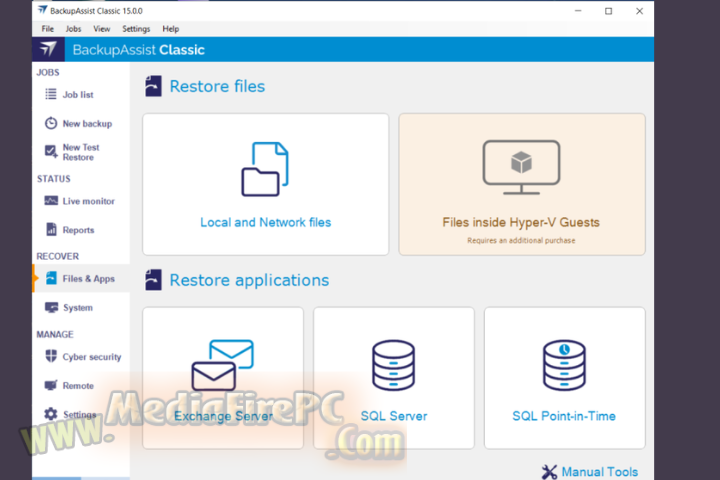Maximize the BackupAssist Classic window

click(608, 11)
